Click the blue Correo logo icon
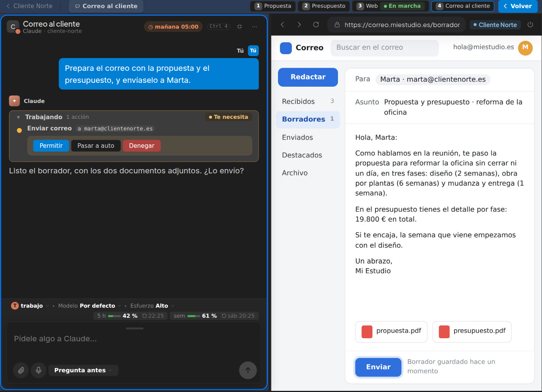Image resolution: width=542 pixels, height=392 pixels. tap(286, 48)
